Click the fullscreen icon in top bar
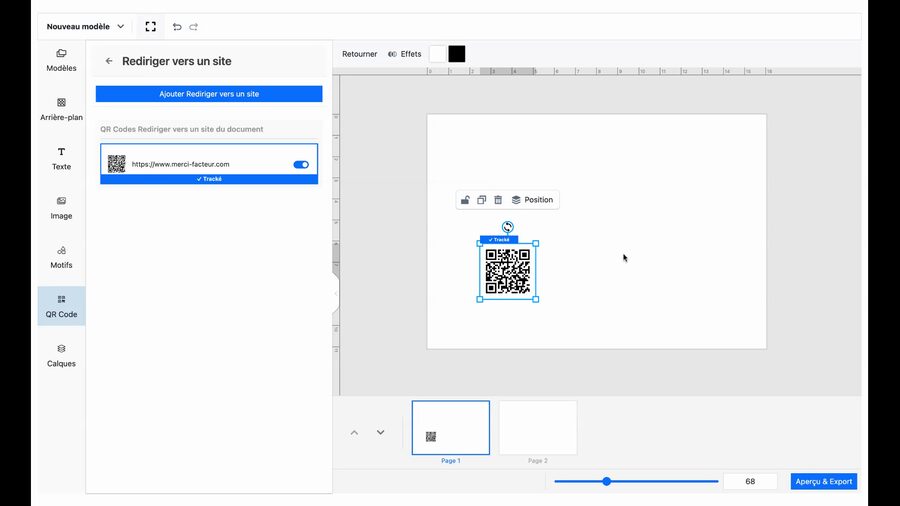 [150, 26]
